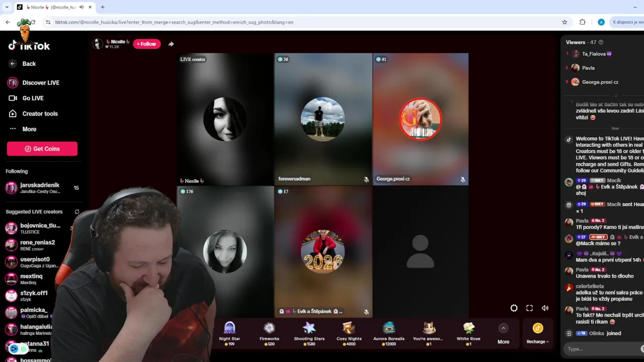This screenshot has width=644, height=362.
Task: Send Fireworks gift
Action: tap(269, 334)
